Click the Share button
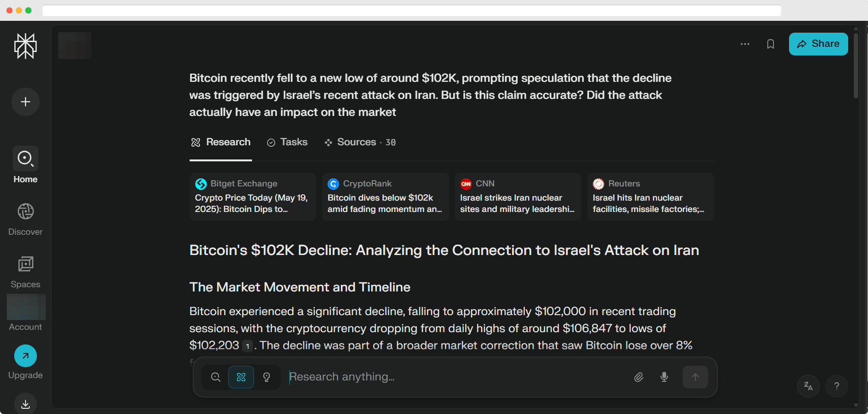This screenshot has width=868, height=414. click(x=818, y=44)
